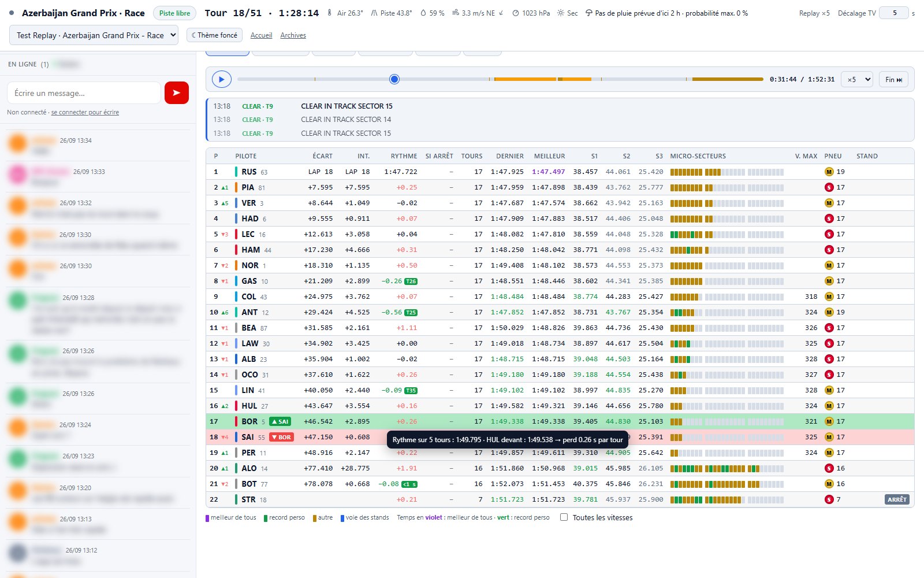Viewport: 924px width, 578px height.
Task: Click the humidity droplet icon beside 59 %
Action: tap(423, 13)
